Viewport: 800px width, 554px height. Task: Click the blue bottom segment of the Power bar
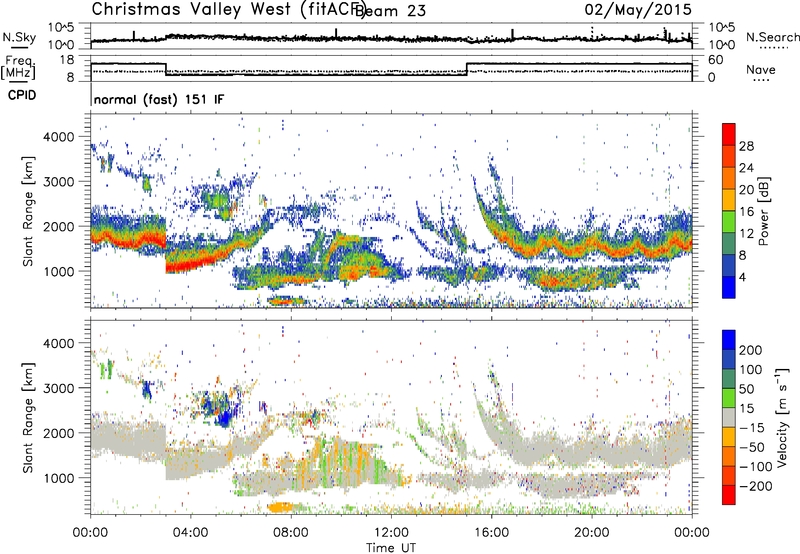click(729, 287)
